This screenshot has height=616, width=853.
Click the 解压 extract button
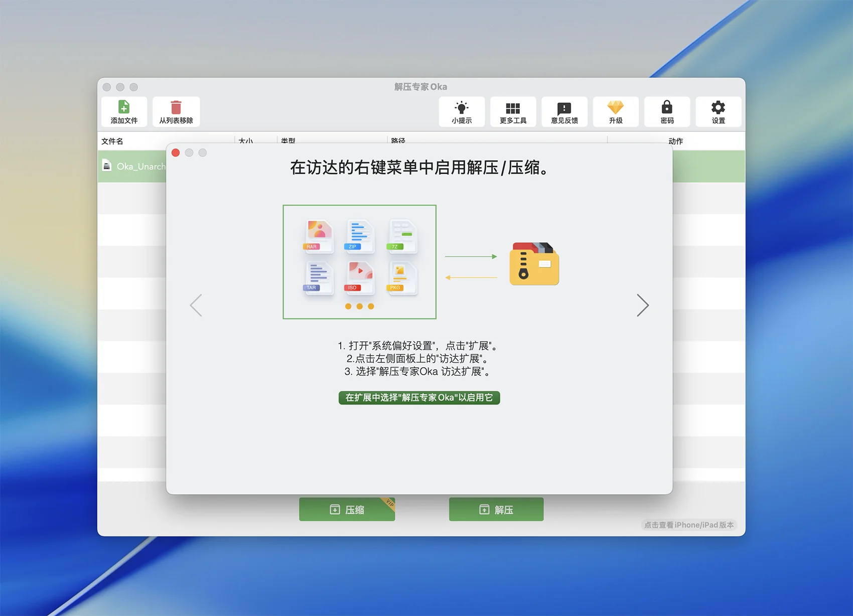(x=496, y=510)
